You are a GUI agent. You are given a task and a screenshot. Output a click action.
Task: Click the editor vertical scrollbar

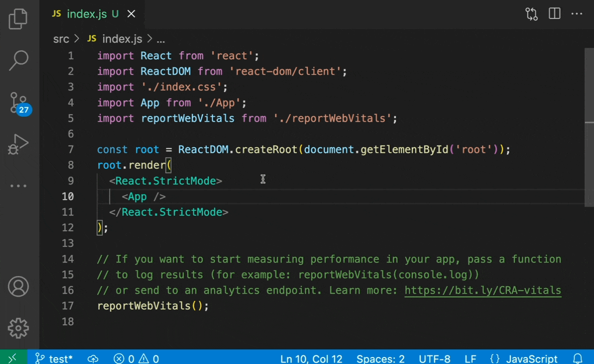pos(589,126)
